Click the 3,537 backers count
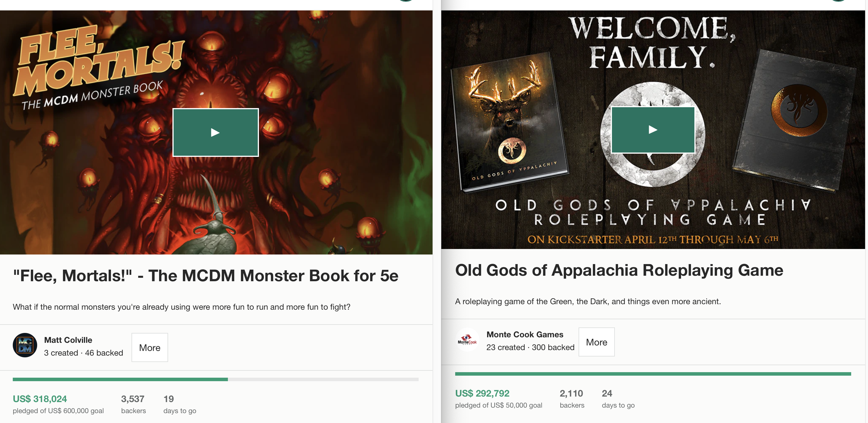 [x=133, y=399]
